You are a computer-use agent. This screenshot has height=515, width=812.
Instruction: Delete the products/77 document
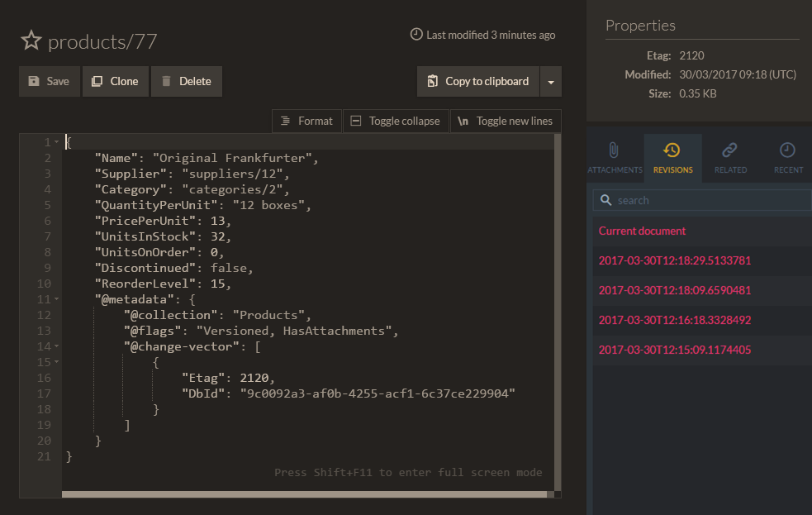coord(187,81)
